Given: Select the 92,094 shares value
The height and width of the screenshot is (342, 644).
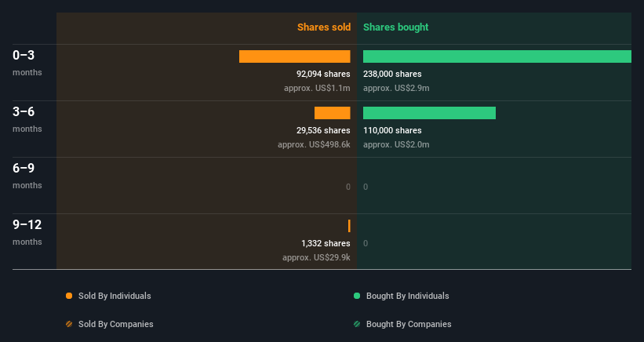Looking at the screenshot, I should 323,74.
